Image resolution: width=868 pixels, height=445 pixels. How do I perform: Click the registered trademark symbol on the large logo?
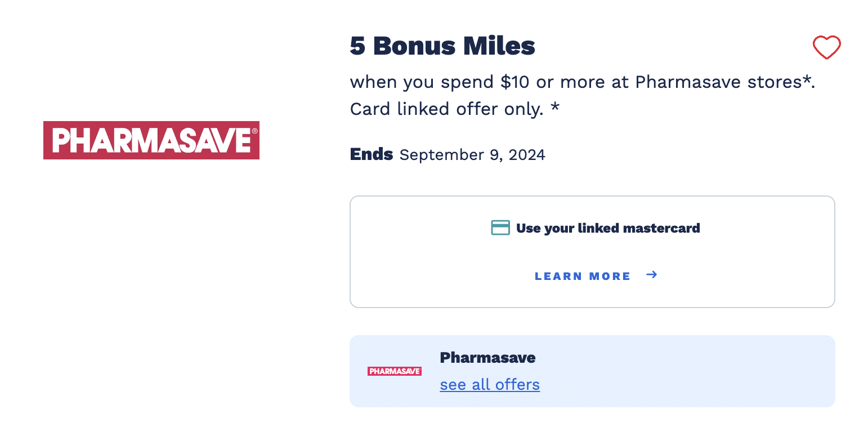coord(254,131)
